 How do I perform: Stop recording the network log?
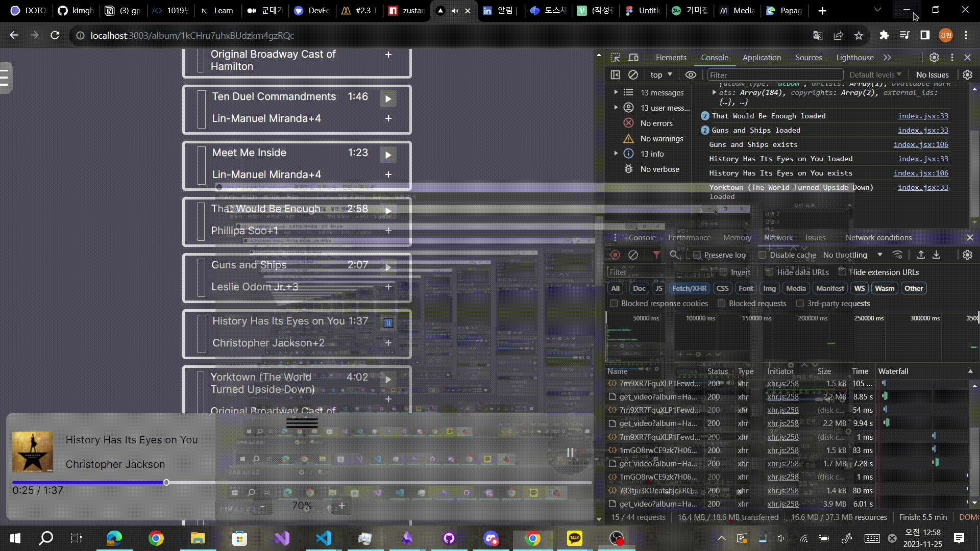tap(615, 255)
